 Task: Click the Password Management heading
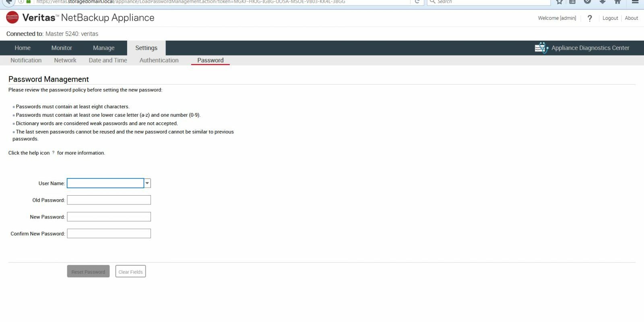click(49, 79)
